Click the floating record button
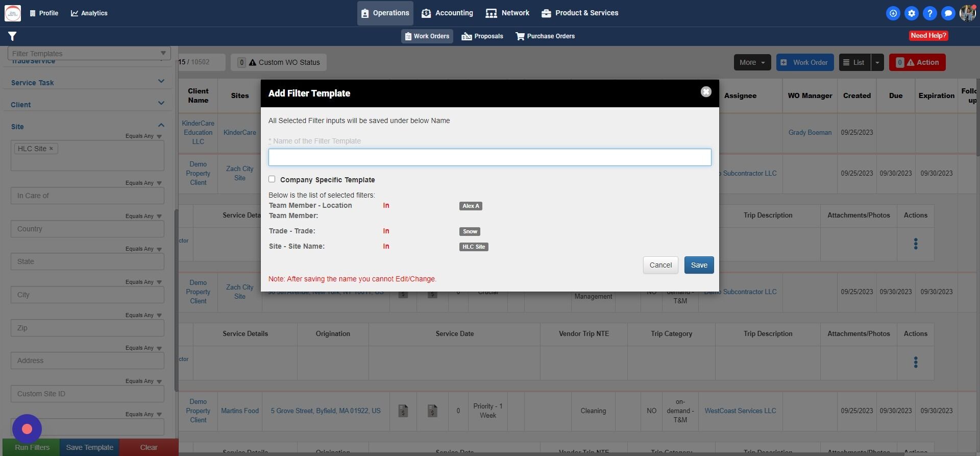980x456 pixels. click(x=27, y=429)
